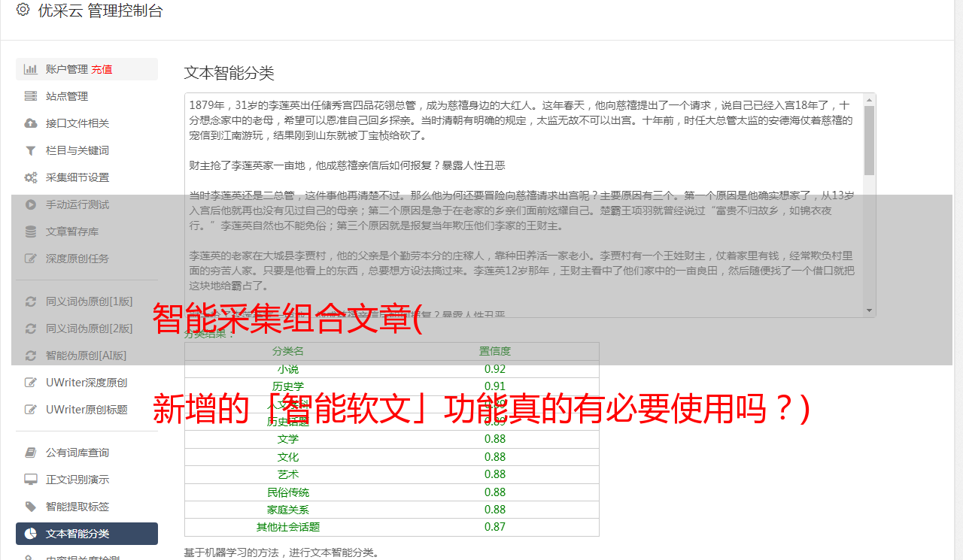This screenshot has height=560, width=963.
Task: Click the refresh icon for 同义词伪原创[2版]
Action: (x=31, y=328)
